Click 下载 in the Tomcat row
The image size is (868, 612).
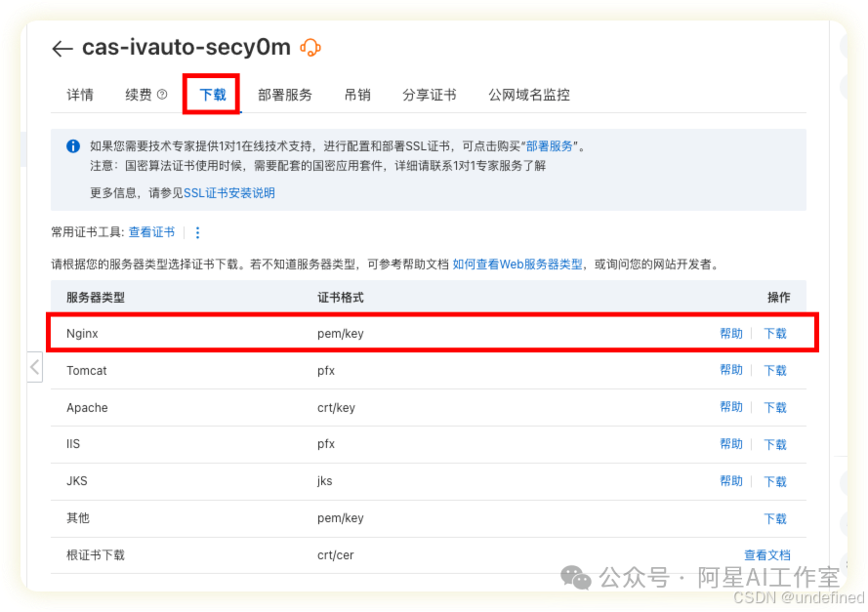click(x=775, y=370)
